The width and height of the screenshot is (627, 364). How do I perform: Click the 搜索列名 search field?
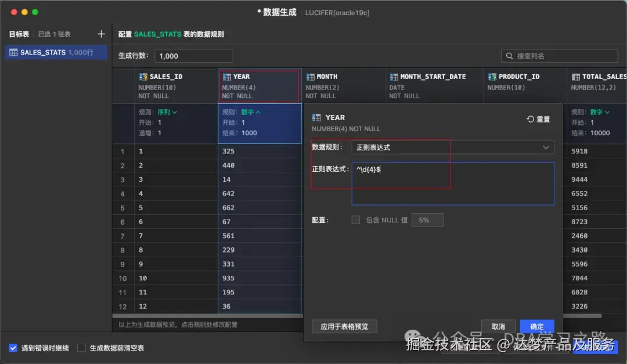pyautogui.click(x=559, y=56)
